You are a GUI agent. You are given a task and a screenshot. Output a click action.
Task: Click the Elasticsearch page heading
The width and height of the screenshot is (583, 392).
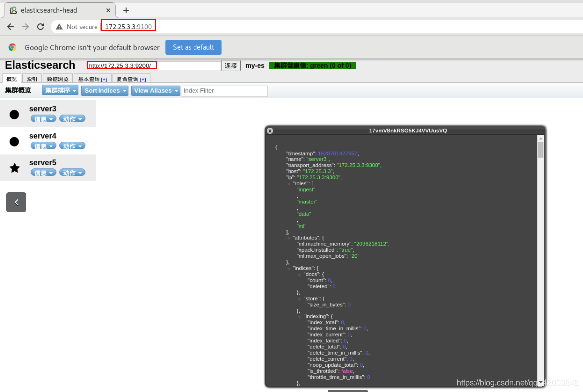tap(40, 65)
